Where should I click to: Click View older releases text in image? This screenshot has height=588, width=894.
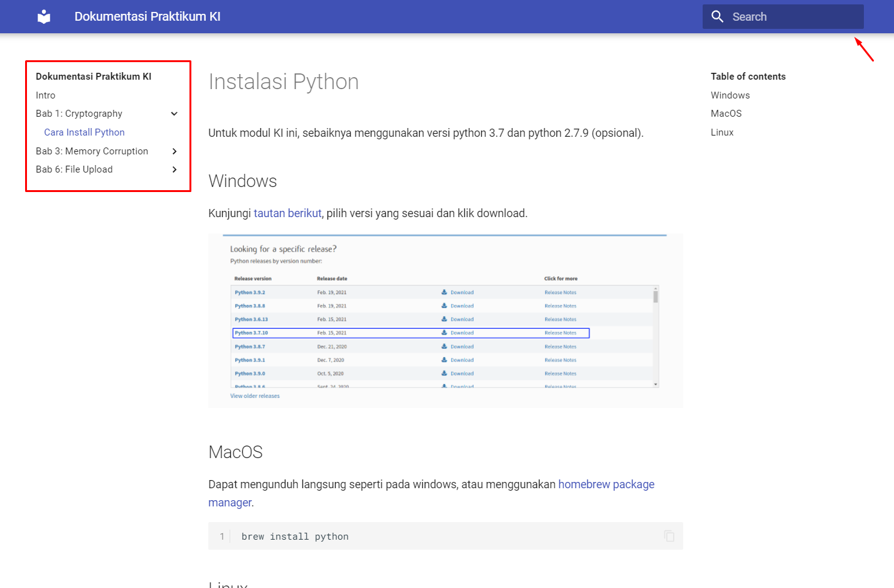point(255,396)
